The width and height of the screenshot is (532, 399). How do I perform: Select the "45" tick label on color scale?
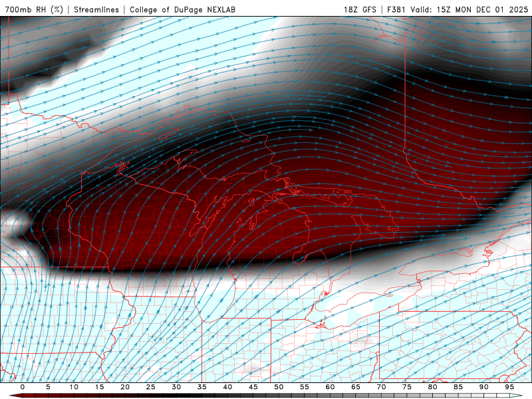tap(253, 387)
